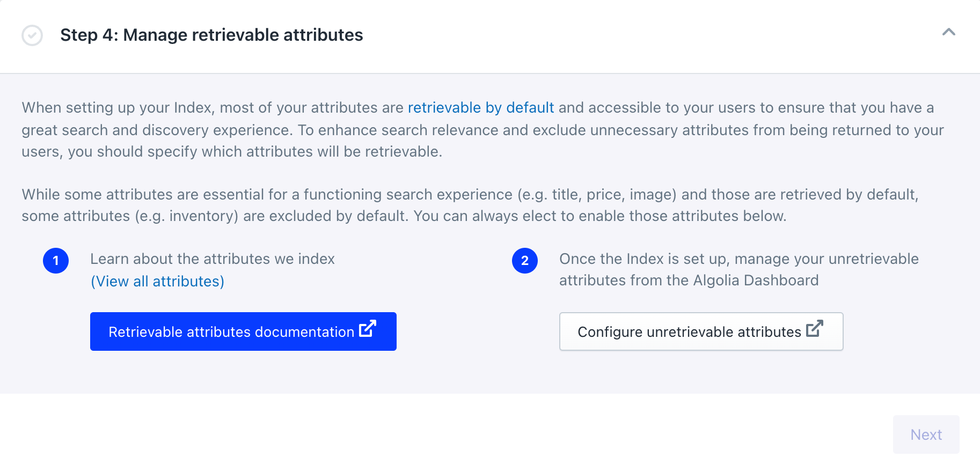Click Retrievable attributes documentation button
This screenshot has height=472, width=980.
tap(243, 331)
